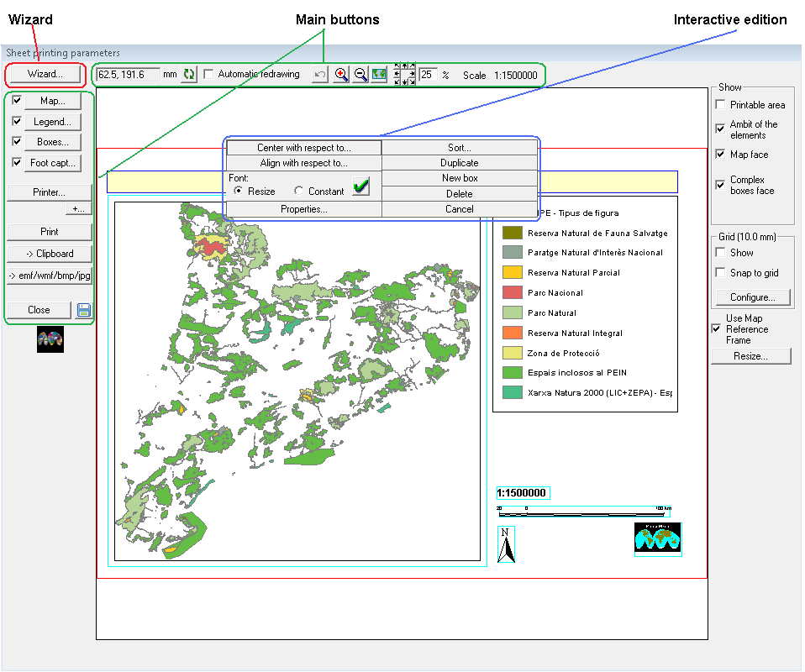Image resolution: width=805 pixels, height=672 pixels.
Task: Enable Automatic redrawing checkbox
Action: click(209, 74)
